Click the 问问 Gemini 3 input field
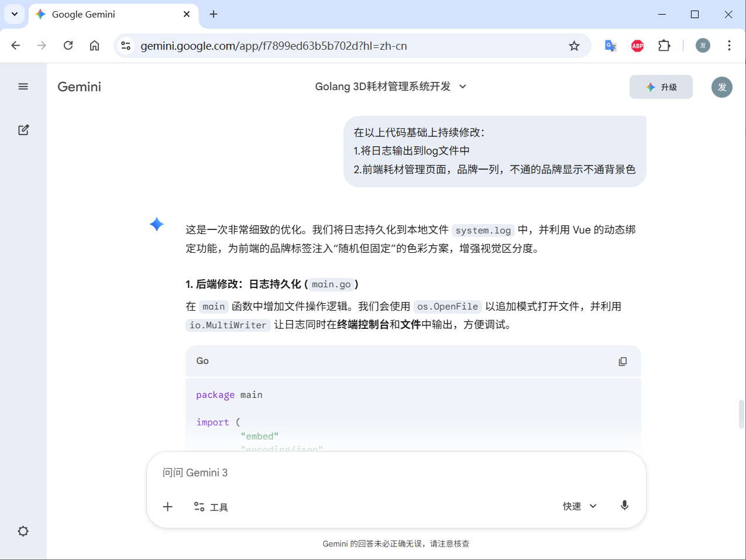 pyautogui.click(x=386, y=473)
